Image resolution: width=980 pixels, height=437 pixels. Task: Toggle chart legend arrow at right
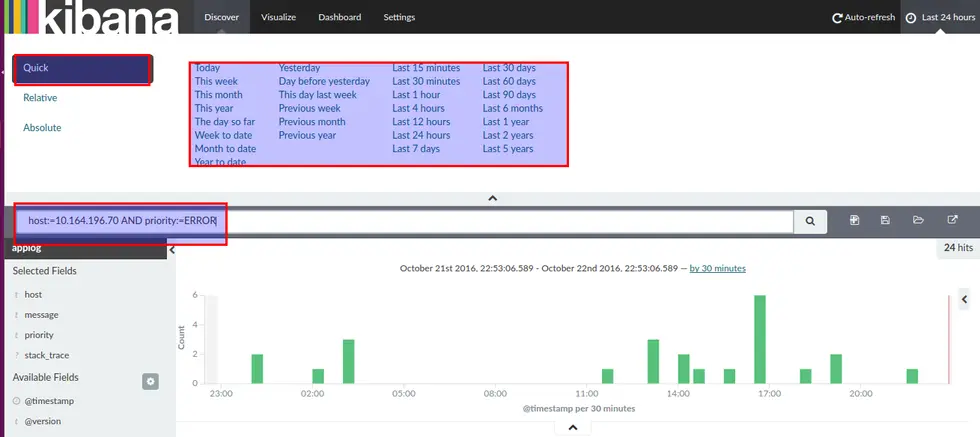pos(964,300)
